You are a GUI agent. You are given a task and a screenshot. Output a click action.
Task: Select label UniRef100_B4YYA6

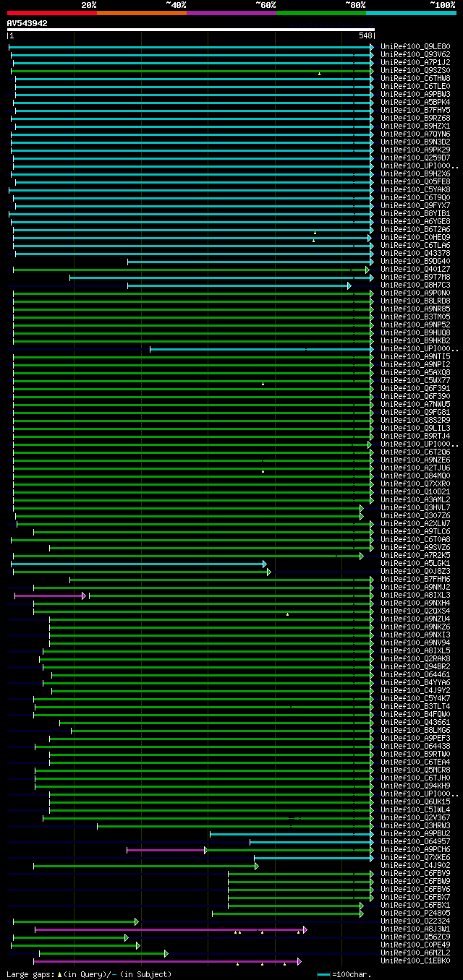pyautogui.click(x=415, y=683)
